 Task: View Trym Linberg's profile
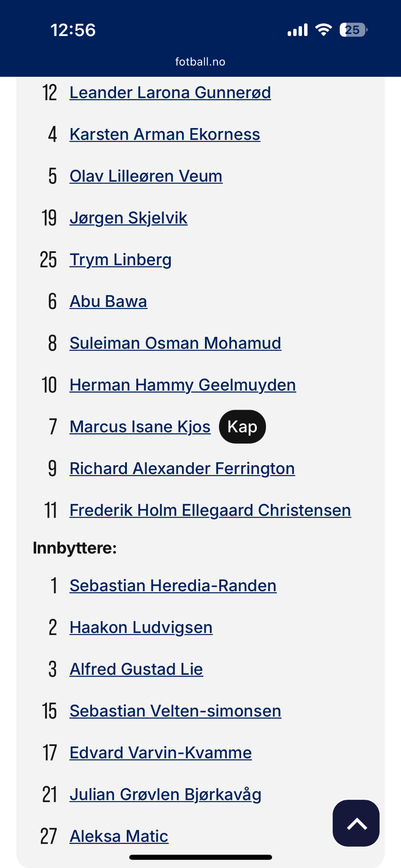coord(121,260)
